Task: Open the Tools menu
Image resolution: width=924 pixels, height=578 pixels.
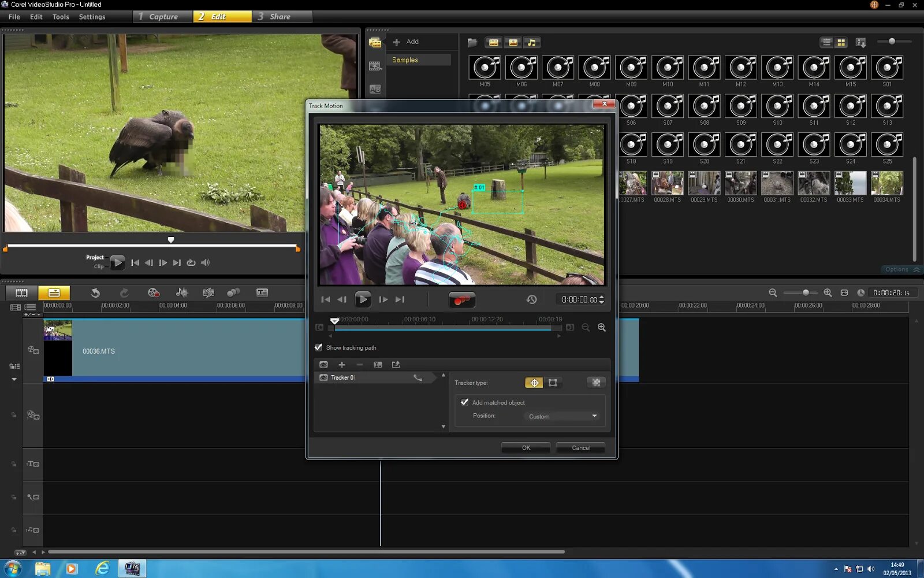Action: click(61, 17)
